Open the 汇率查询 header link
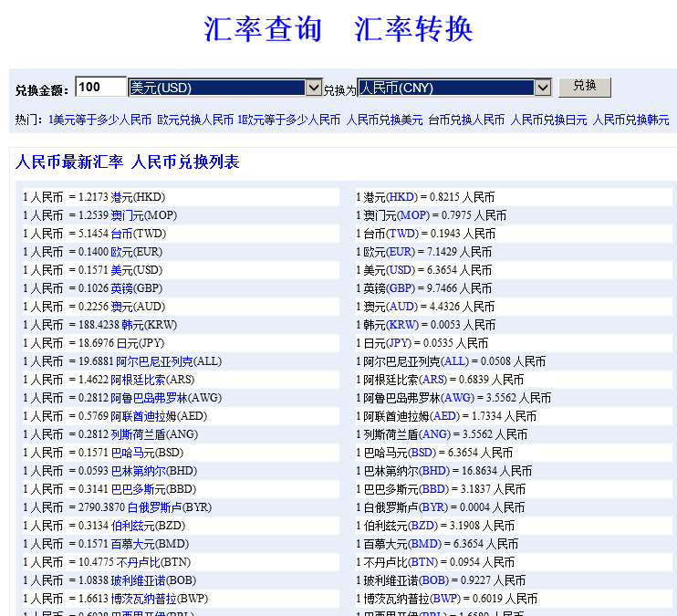Viewport: 677px width, 616px height. (x=263, y=29)
